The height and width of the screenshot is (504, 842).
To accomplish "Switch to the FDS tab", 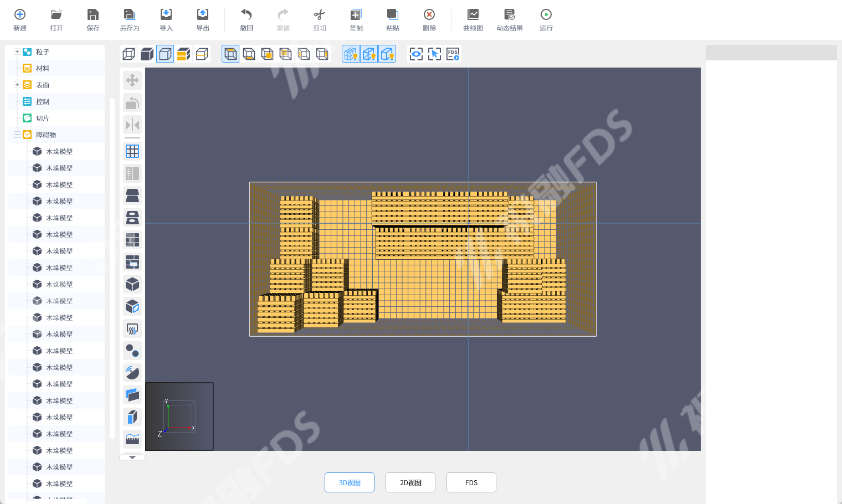I will point(471,482).
